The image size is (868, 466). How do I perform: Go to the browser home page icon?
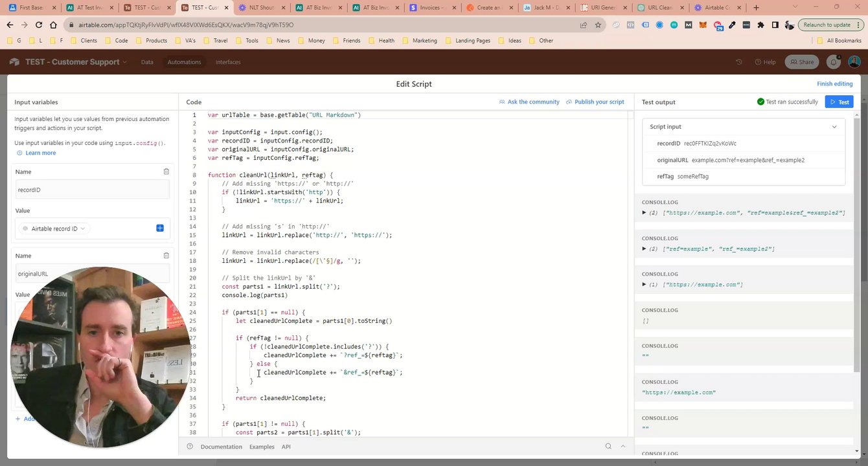(x=53, y=25)
